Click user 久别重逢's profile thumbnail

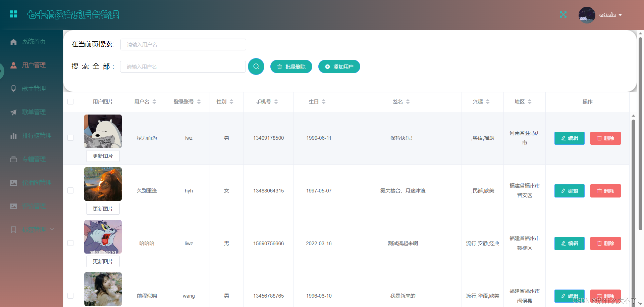coord(103,184)
